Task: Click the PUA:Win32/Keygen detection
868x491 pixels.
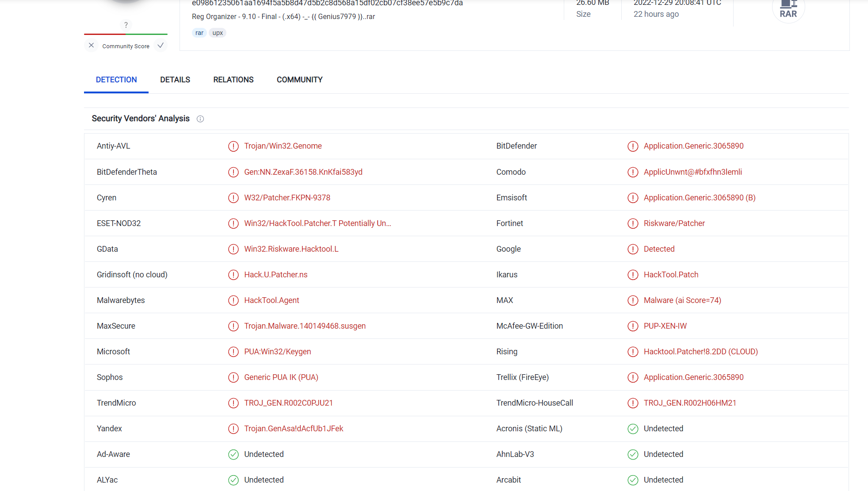Action: [278, 352]
